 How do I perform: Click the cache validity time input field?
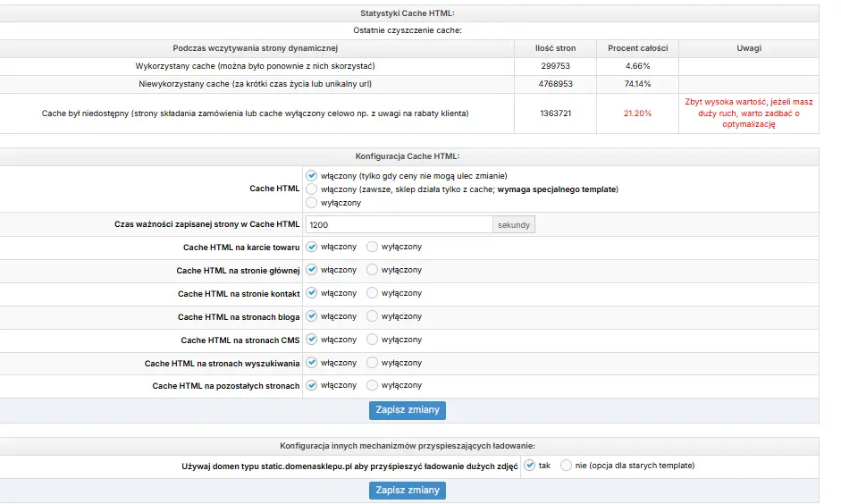click(x=399, y=225)
